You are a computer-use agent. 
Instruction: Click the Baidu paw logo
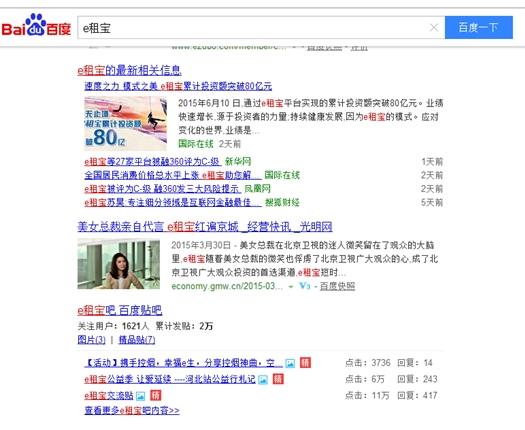tap(36, 25)
